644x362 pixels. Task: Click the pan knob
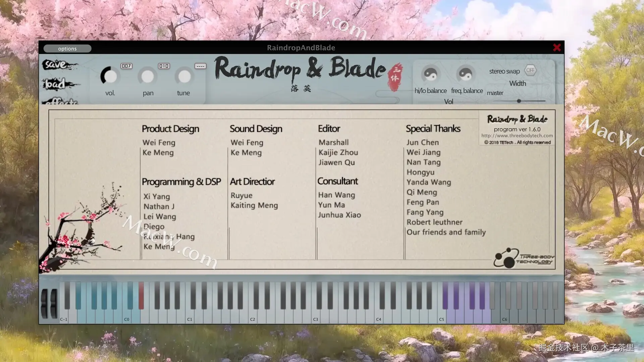click(x=147, y=76)
